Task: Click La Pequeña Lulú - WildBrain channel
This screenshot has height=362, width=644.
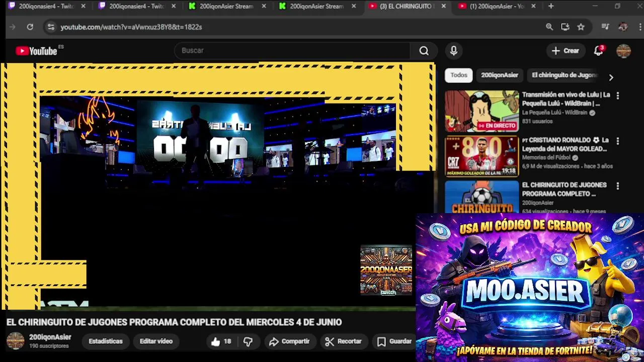Action: pyautogui.click(x=554, y=113)
